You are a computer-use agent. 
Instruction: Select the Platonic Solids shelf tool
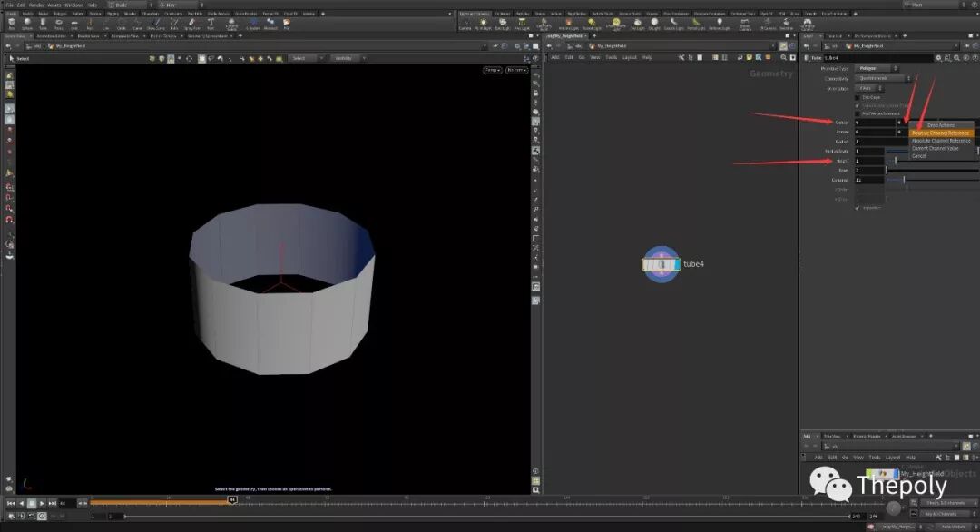pos(232,24)
